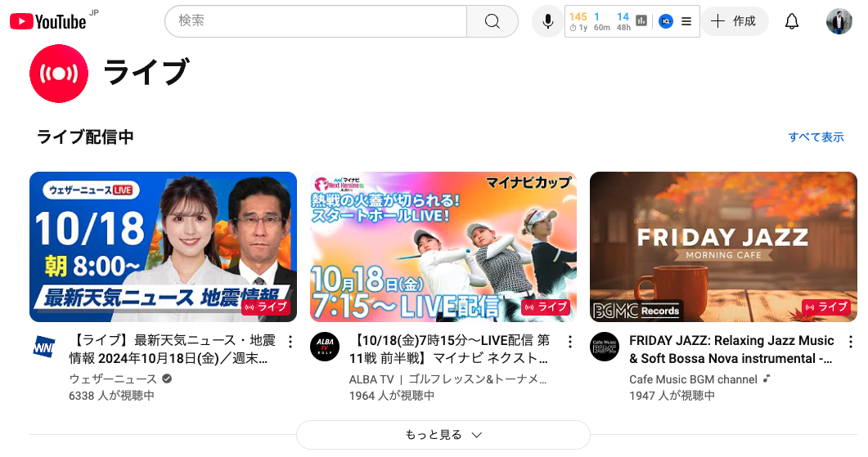868x457 pixels.
Task: Click the 1 view 60m stat
Action: click(602, 21)
